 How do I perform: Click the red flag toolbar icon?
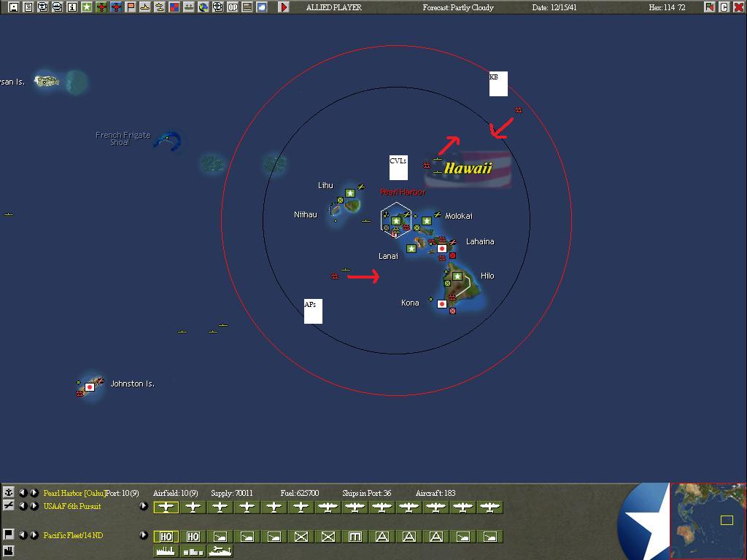pyautogui.click(x=131, y=7)
